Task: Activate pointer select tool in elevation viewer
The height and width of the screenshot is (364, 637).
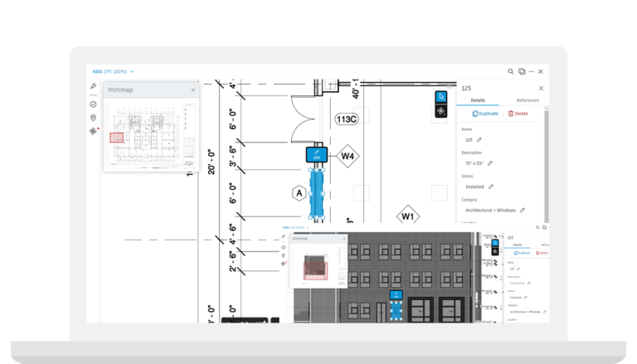Action: (495, 243)
